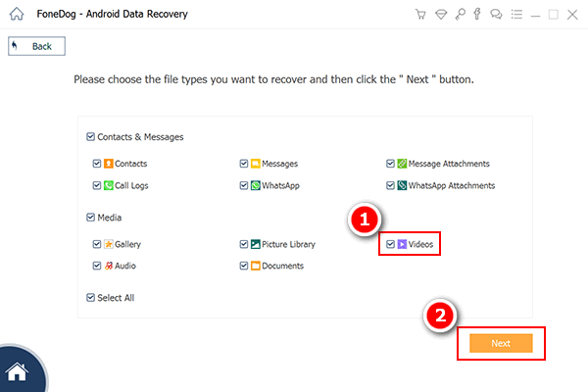
Task: Open the menu list icon
Action: tap(516, 15)
